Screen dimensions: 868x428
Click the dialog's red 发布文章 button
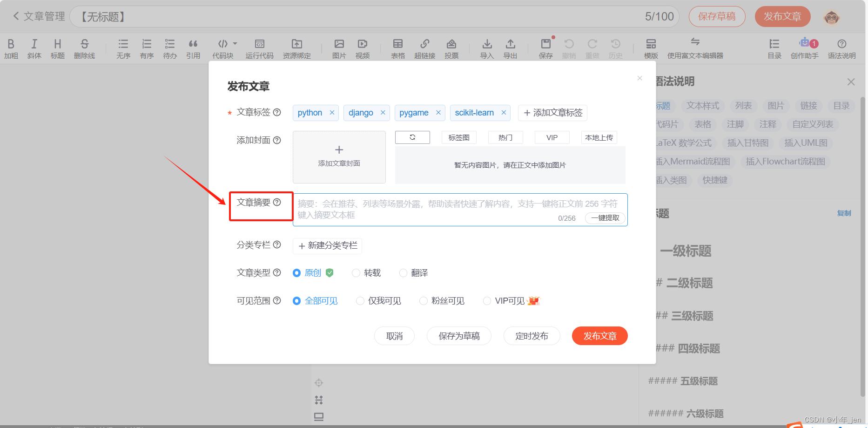(x=600, y=336)
